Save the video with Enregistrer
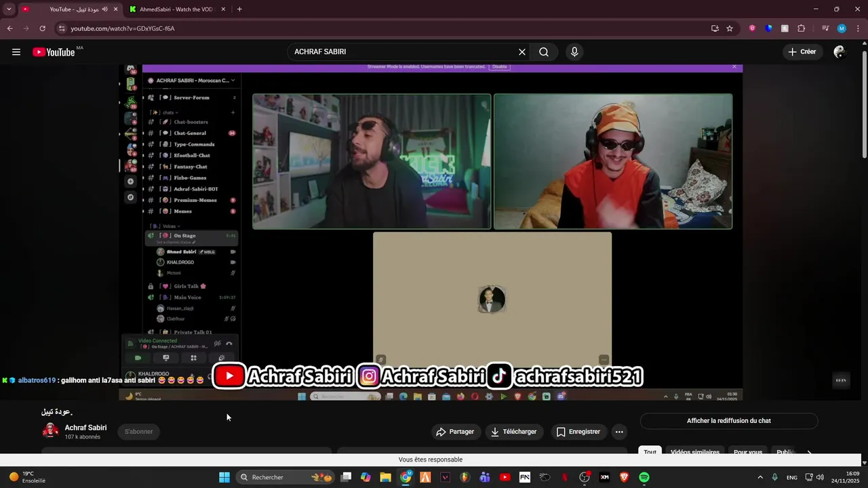Screen dimensions: 868x488 pyautogui.click(x=578, y=432)
